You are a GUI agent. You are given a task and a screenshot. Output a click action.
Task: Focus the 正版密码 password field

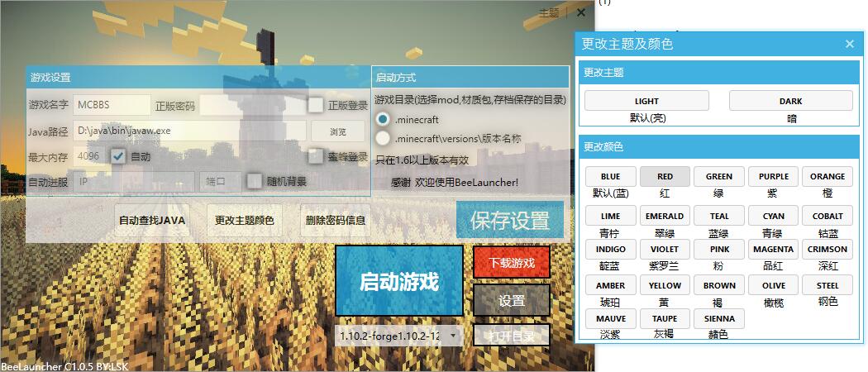(252, 105)
